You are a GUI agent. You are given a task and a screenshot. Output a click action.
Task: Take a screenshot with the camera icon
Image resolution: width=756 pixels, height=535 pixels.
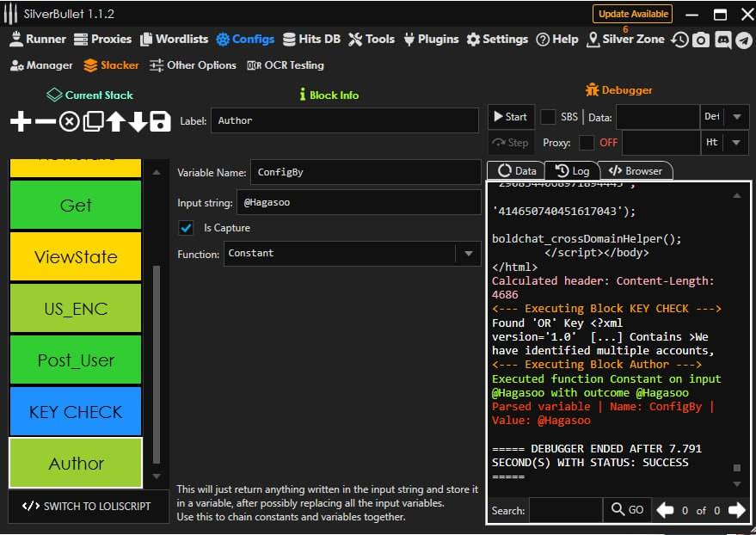click(701, 40)
